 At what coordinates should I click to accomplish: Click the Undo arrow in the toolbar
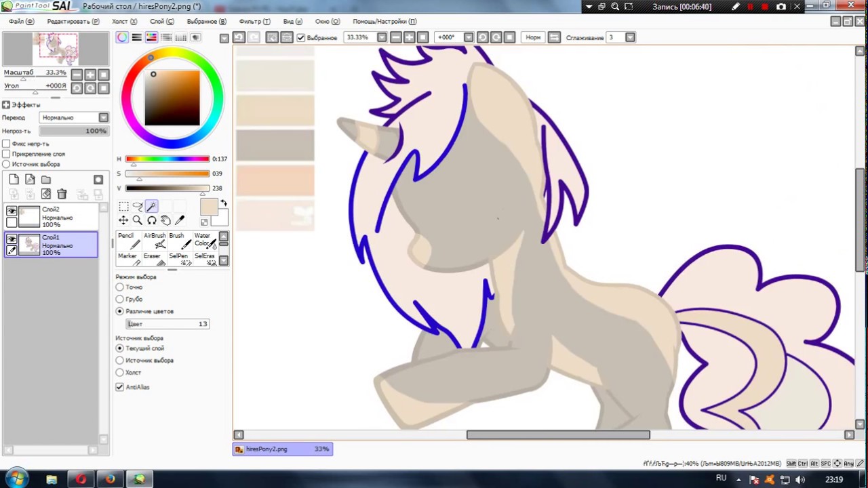pyautogui.click(x=239, y=37)
